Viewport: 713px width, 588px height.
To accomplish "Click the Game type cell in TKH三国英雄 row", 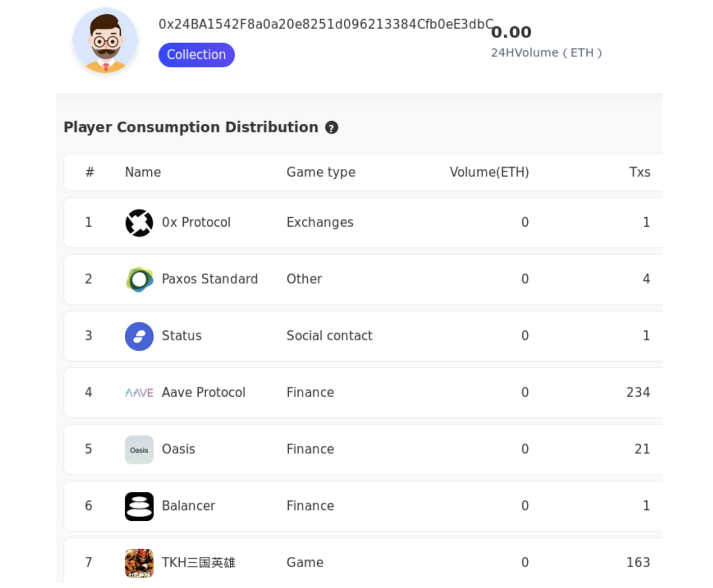I will pyautogui.click(x=305, y=563).
